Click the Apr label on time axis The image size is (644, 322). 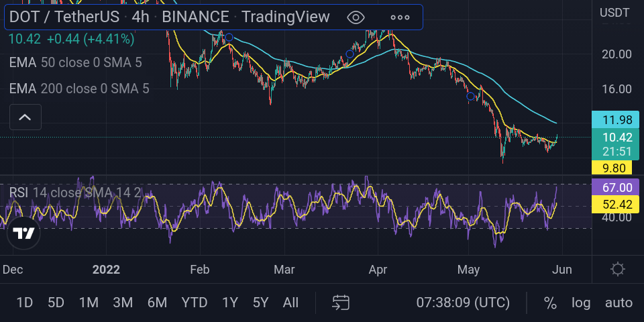click(x=378, y=270)
